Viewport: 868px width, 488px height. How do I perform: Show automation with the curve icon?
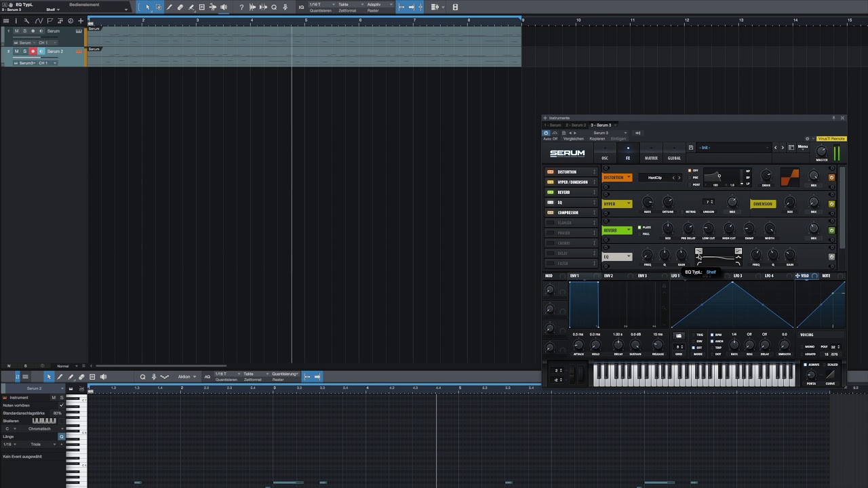(39, 21)
